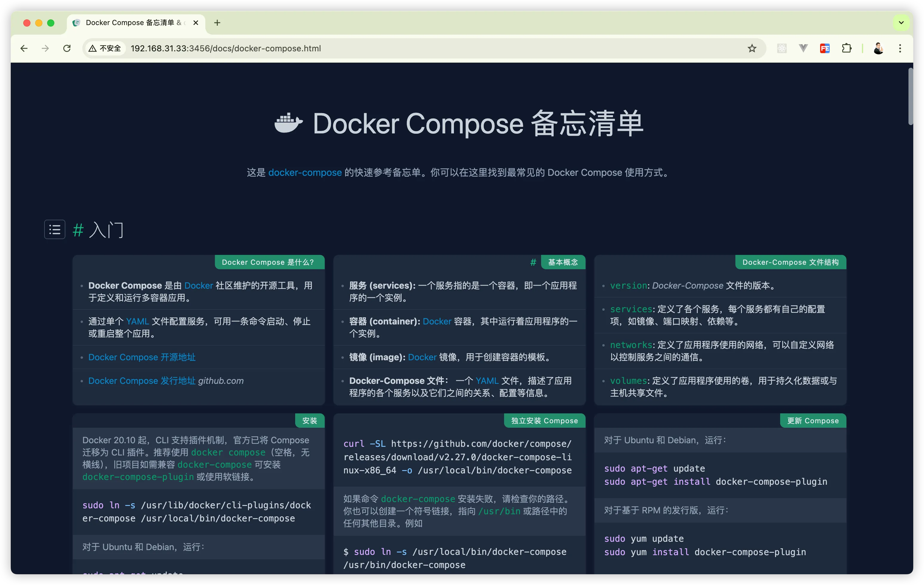The width and height of the screenshot is (924, 585).
Task: Open the React DevTools extension icon
Action: click(x=782, y=48)
